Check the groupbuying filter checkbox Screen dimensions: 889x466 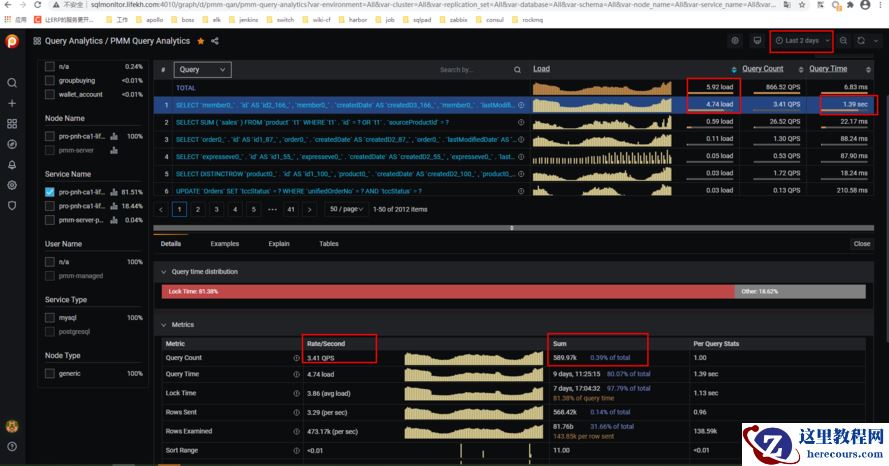[x=50, y=80]
